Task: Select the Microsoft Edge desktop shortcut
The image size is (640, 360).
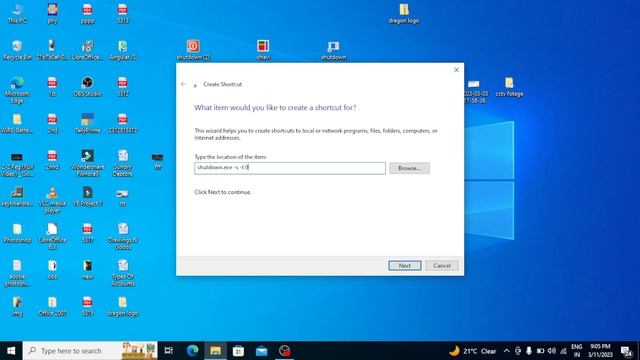Action: [x=17, y=90]
